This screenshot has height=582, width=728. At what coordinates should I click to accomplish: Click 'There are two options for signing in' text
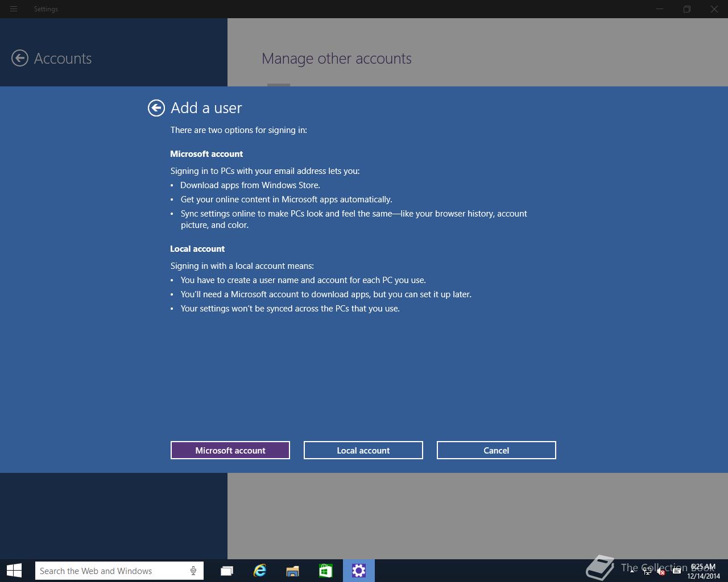(x=239, y=130)
